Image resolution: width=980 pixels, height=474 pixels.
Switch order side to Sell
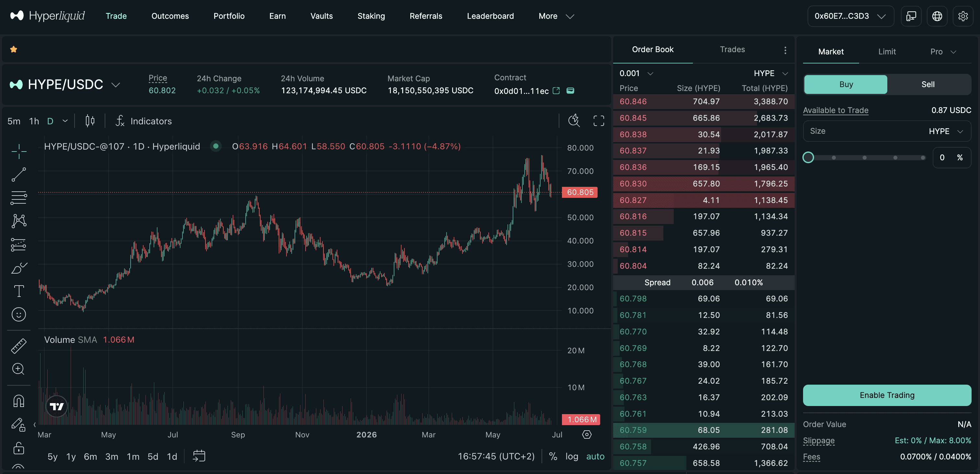[x=928, y=85]
